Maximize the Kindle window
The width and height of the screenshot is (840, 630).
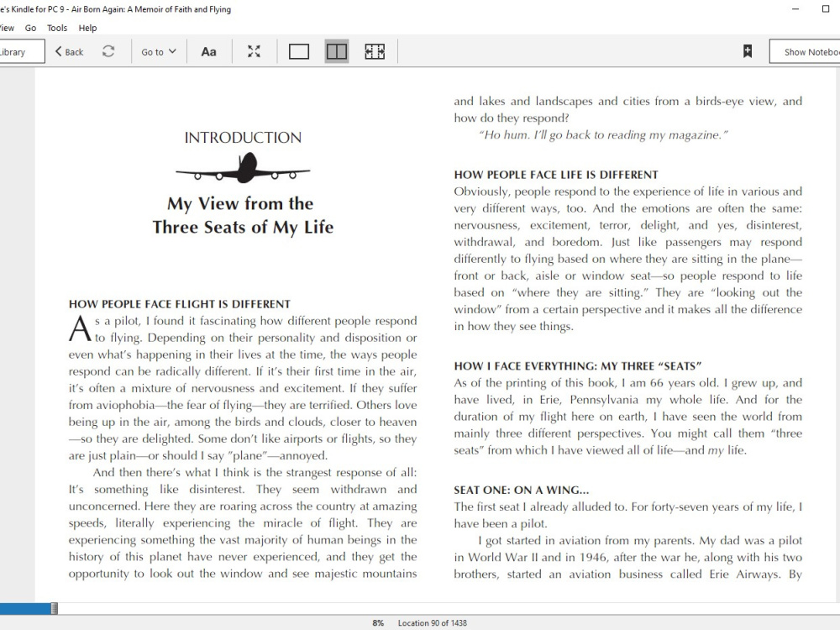[x=826, y=9]
